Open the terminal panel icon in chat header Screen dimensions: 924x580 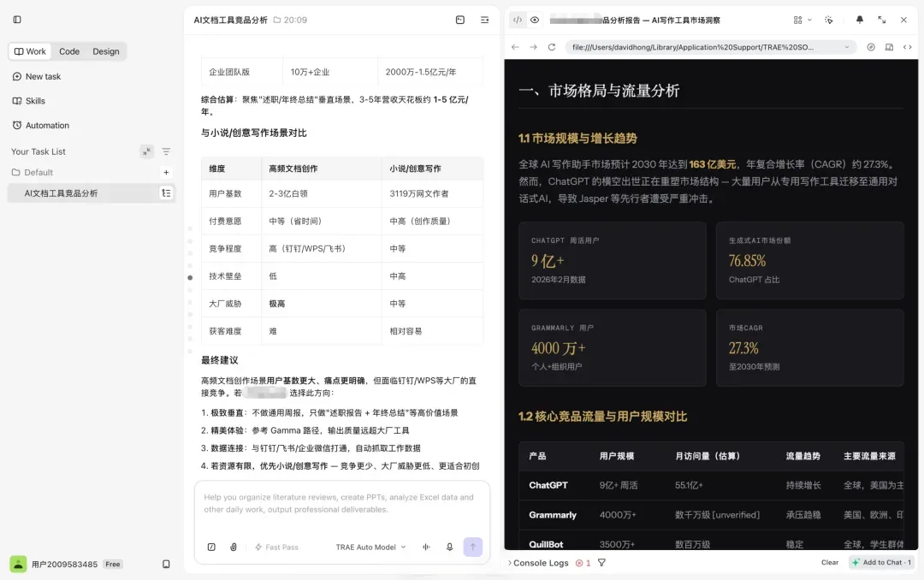pyautogui.click(x=460, y=20)
